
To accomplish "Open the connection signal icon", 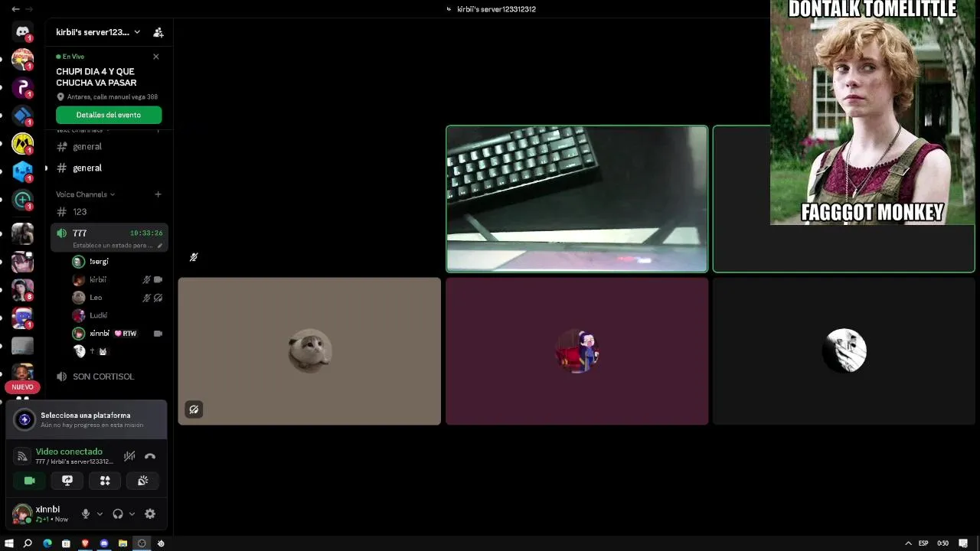I will 23,456.
